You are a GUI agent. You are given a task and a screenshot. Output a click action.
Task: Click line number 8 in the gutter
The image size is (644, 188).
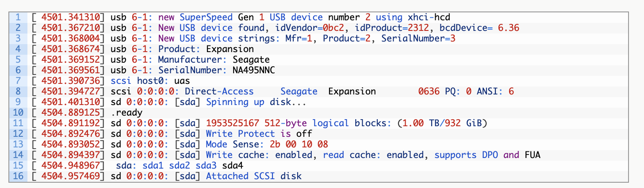(x=18, y=91)
